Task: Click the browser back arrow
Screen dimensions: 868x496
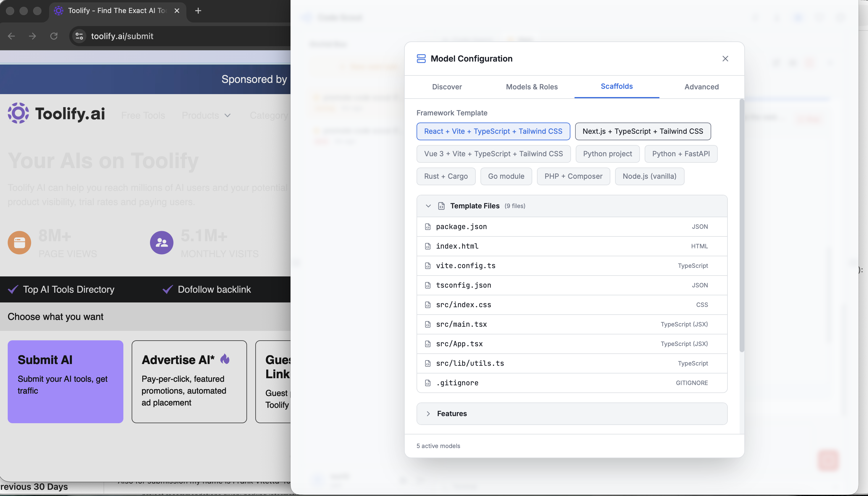Action: pyautogui.click(x=11, y=36)
